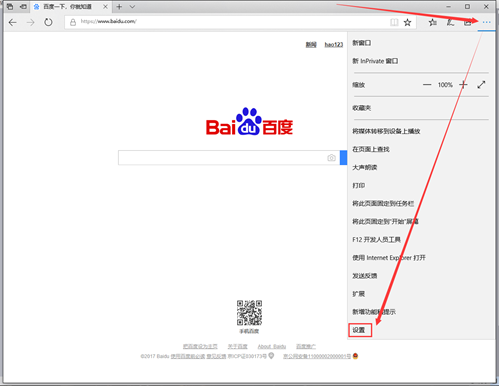
Task: Click the 100% zoom value
Action: click(445, 85)
